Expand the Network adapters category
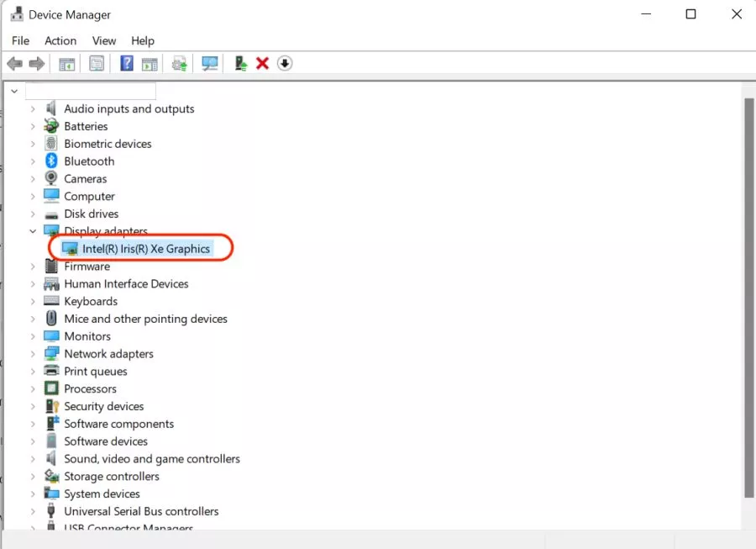This screenshot has height=549, width=756. point(33,353)
